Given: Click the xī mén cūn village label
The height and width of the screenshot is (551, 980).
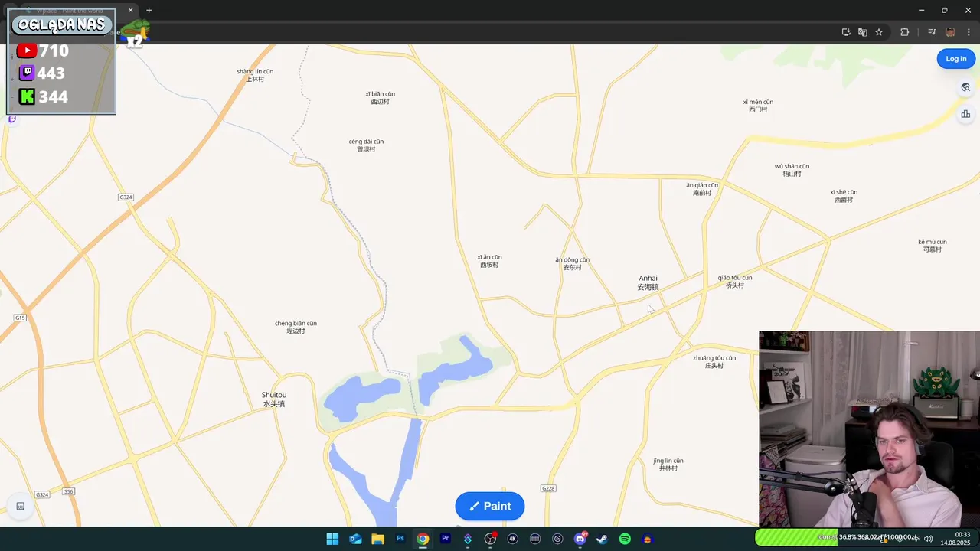Looking at the screenshot, I should (758, 106).
